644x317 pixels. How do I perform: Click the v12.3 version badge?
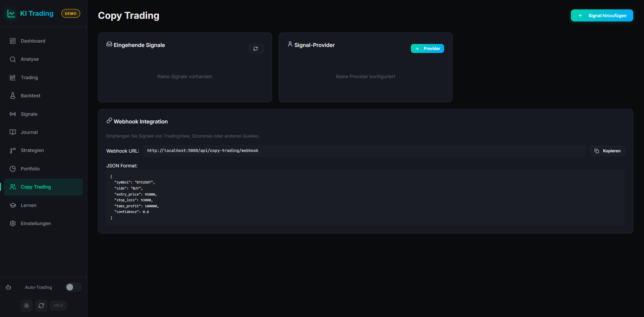pos(58,306)
